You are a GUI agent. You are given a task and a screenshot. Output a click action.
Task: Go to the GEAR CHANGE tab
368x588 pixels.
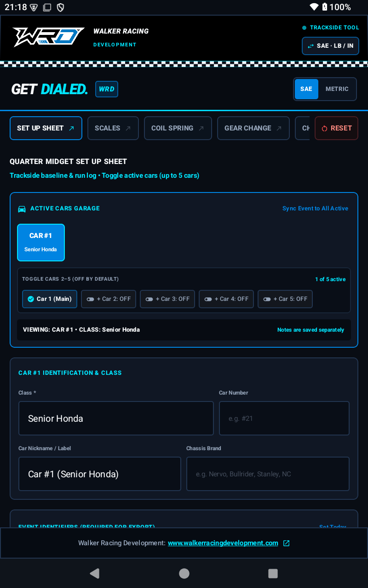253,128
